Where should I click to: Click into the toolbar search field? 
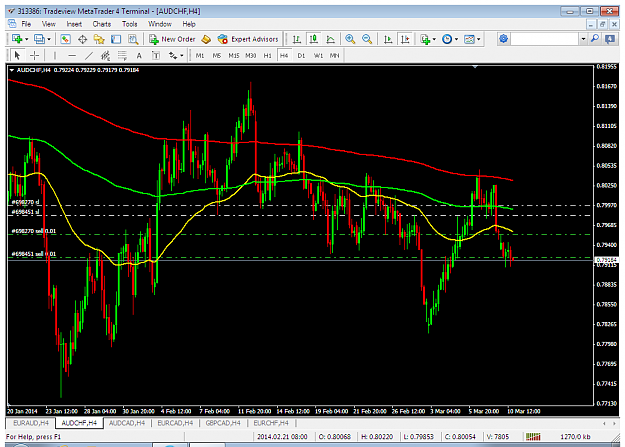click(x=545, y=39)
